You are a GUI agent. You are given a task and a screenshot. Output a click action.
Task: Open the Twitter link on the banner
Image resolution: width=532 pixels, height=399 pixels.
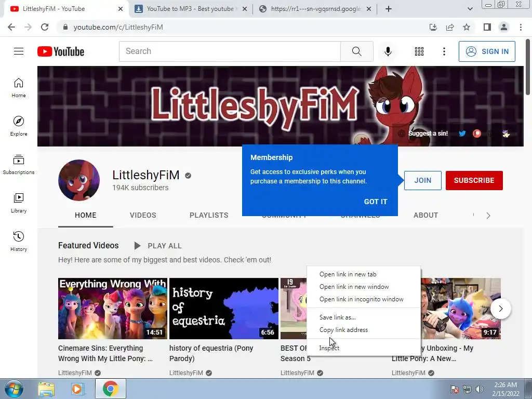[x=462, y=134]
